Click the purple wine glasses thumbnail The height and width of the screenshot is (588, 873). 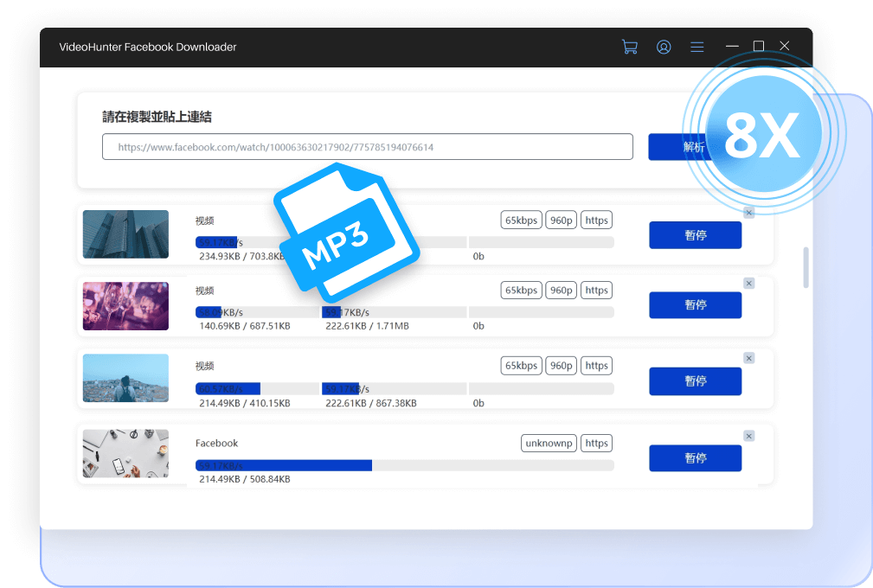[125, 306]
